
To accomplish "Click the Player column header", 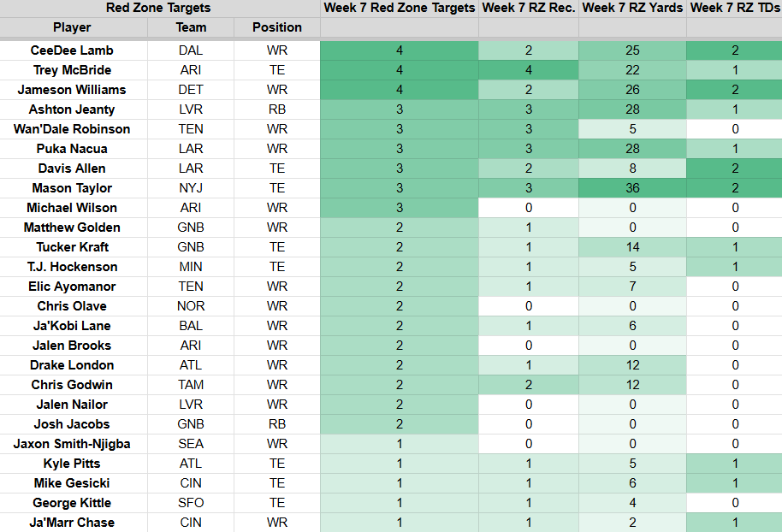I will (73, 27).
